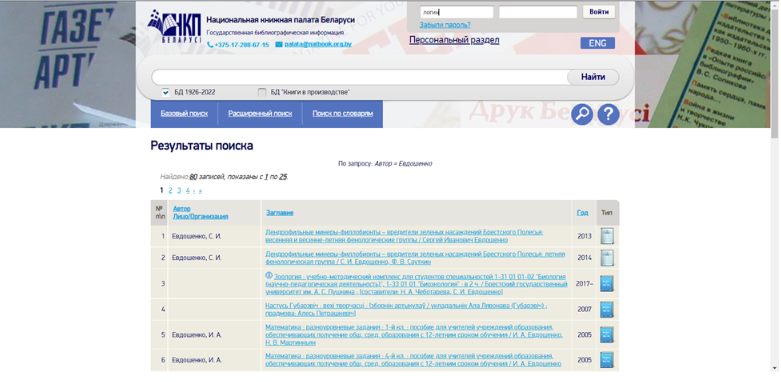Open the 2013 'Дендрофильные минеры-филлобионты' record

pos(404,236)
